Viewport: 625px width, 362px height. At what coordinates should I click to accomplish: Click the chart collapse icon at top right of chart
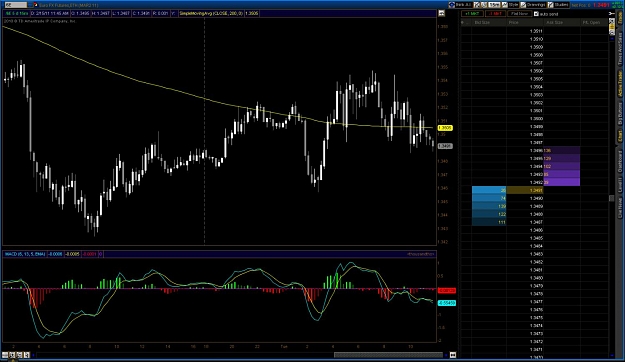coord(441,13)
